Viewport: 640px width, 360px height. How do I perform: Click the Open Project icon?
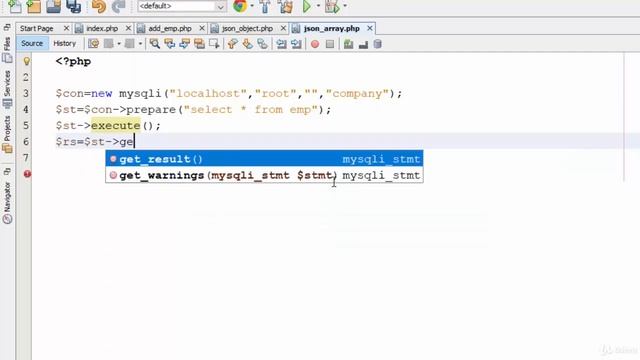[53, 6]
